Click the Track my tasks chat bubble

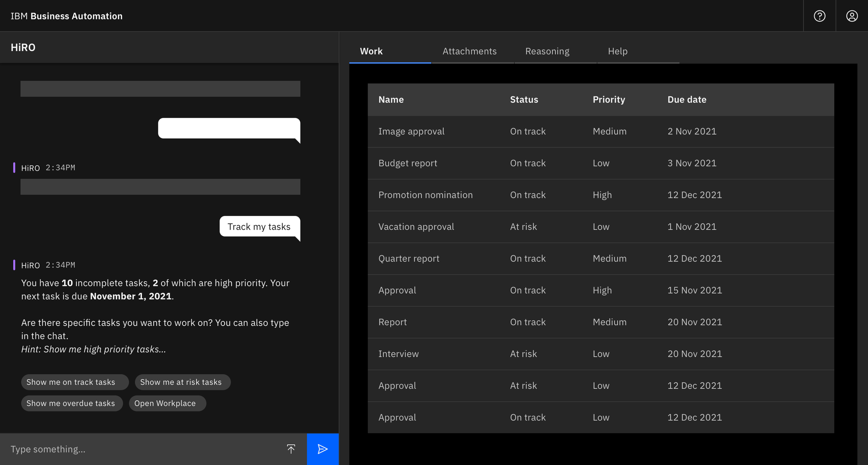coord(260,227)
